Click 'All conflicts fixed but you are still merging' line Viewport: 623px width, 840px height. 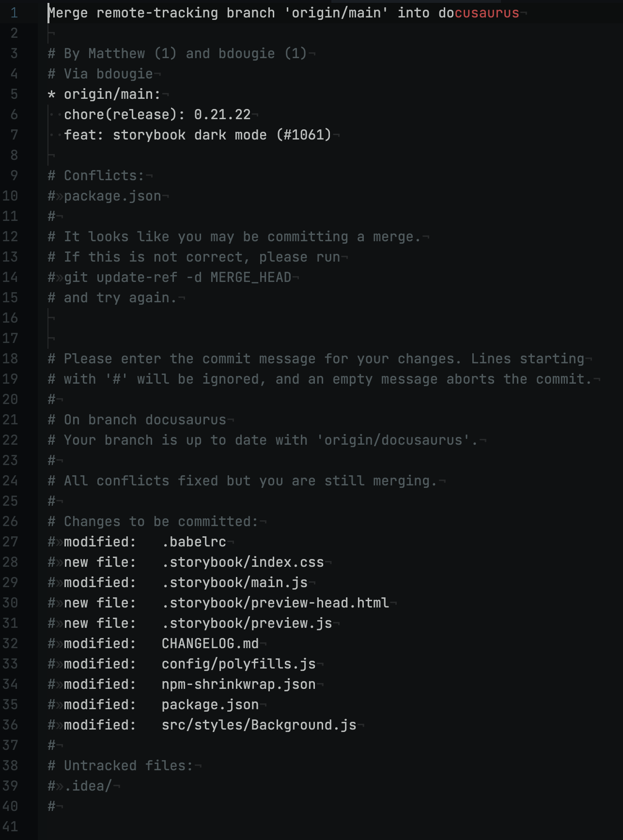click(242, 481)
